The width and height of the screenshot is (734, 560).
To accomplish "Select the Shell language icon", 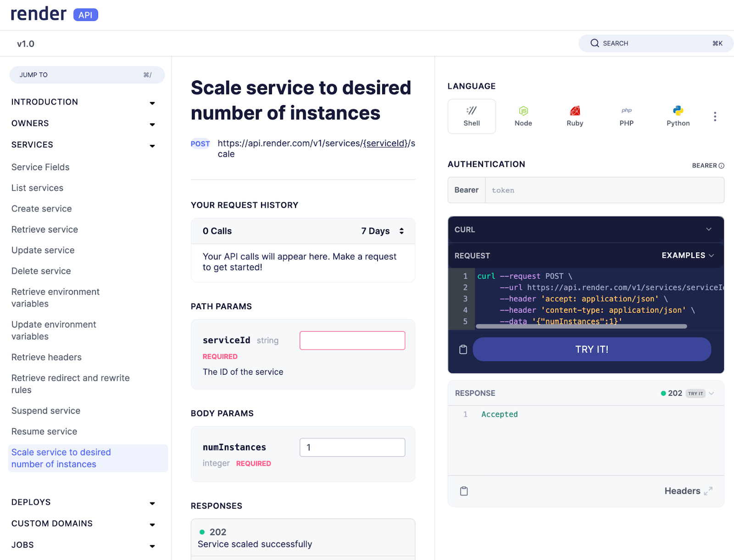I will coord(472,116).
